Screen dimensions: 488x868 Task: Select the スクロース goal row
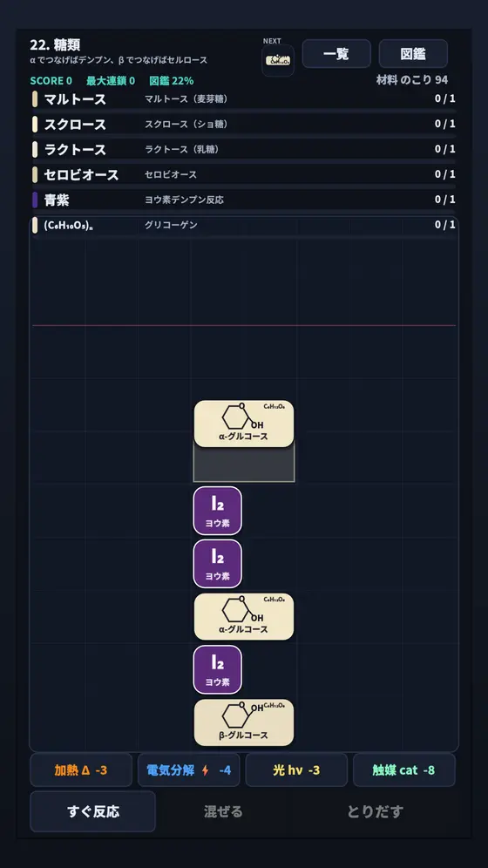(243, 124)
